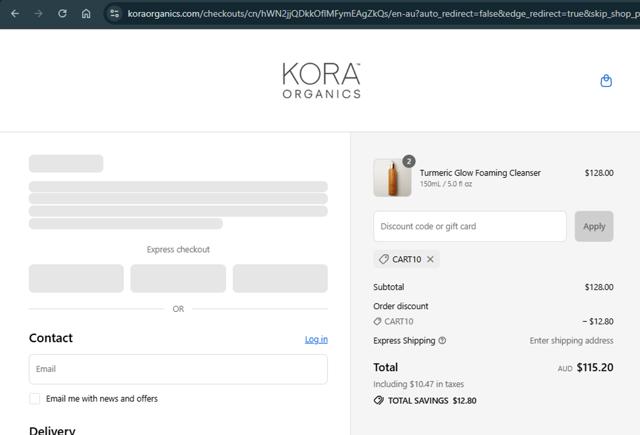This screenshot has height=435, width=640.
Task: Click the order discount CART10 tag icon
Action: pyautogui.click(x=378, y=322)
